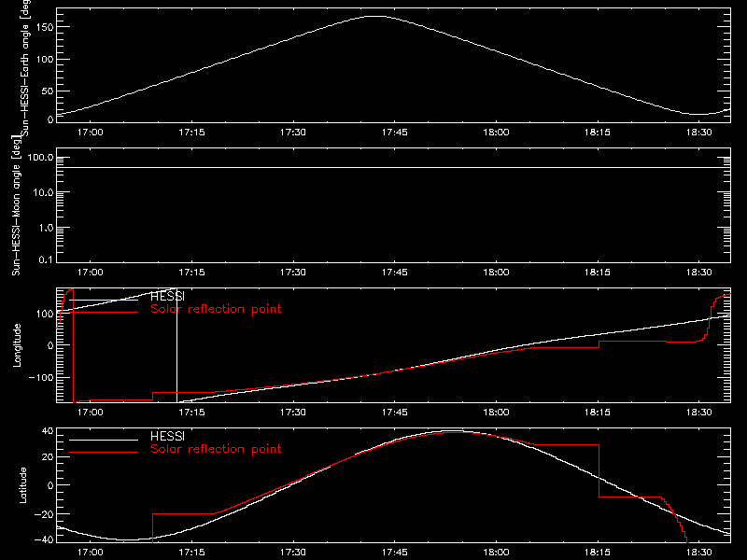Select HESSI legend label in the Latitude plot
This screenshot has width=747, height=560.
click(x=167, y=436)
